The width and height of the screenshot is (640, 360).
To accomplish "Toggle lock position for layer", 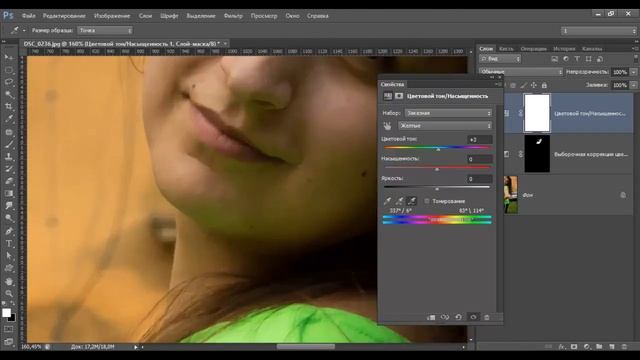I will click(x=533, y=85).
